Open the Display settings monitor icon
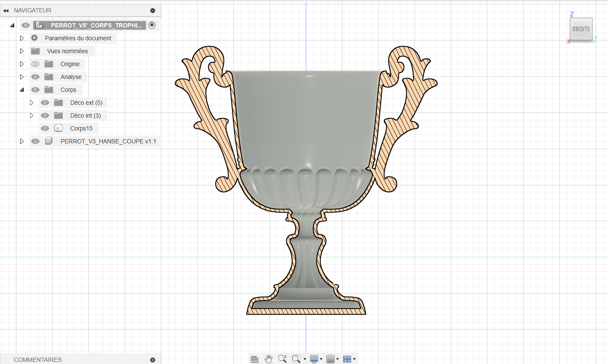This screenshot has width=608, height=364. coord(314,359)
